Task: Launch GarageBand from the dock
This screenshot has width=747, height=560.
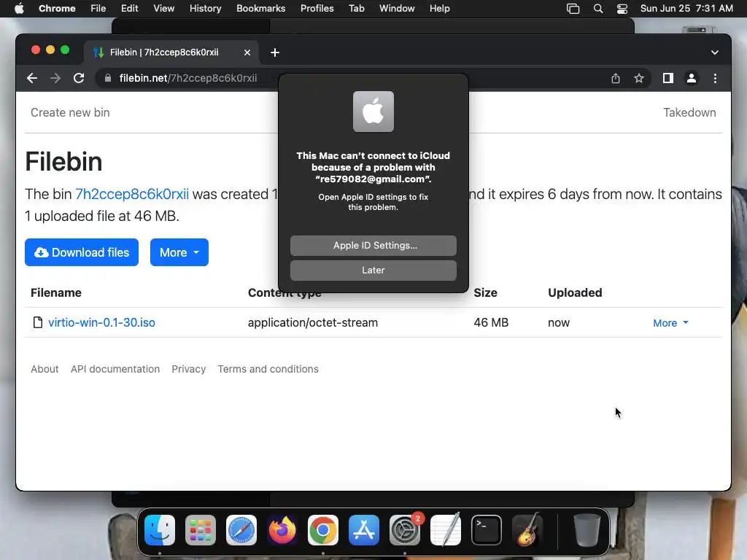Action: [527, 529]
